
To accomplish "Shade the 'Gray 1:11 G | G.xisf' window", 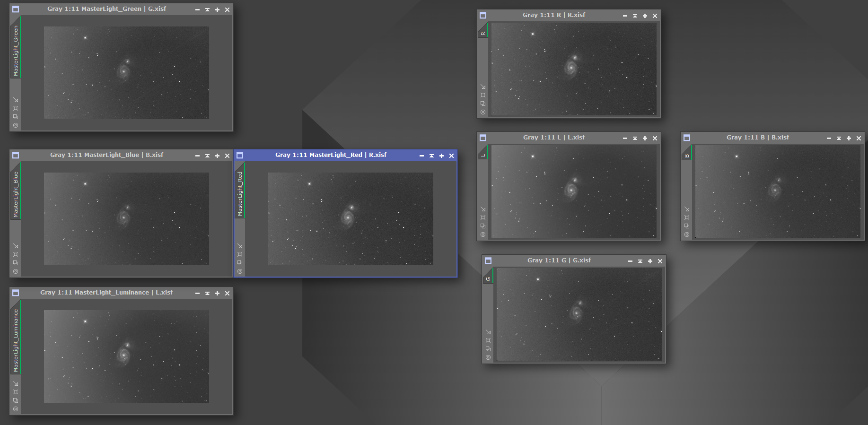I will pyautogui.click(x=640, y=261).
